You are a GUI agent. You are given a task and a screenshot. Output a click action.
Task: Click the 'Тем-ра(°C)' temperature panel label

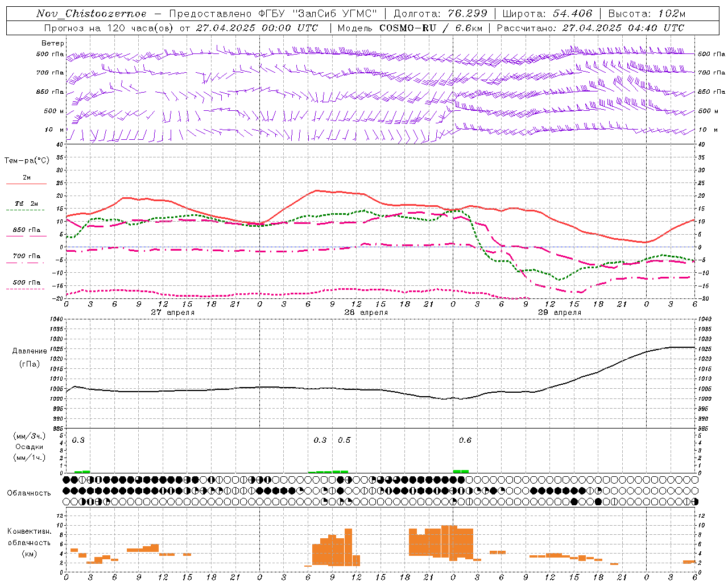[x=27, y=161]
